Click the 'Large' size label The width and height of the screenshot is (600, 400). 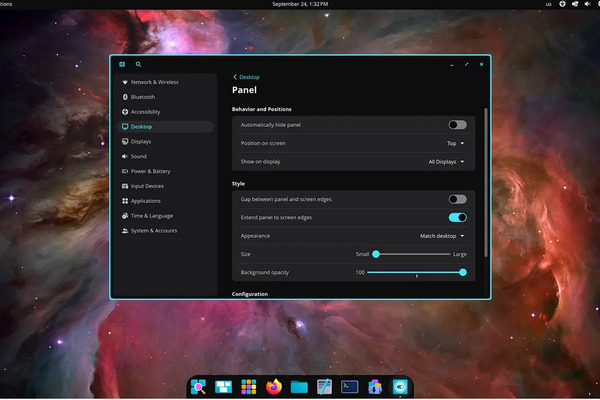[x=460, y=254]
